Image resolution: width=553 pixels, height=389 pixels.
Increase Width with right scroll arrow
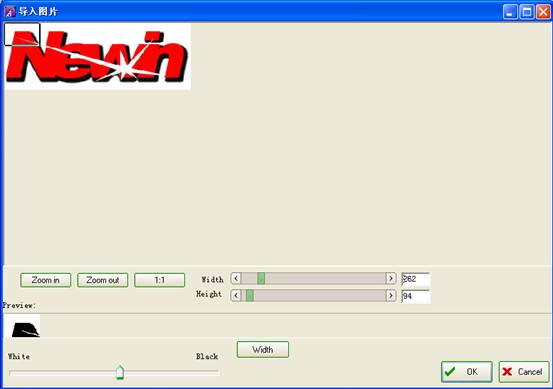pos(391,279)
